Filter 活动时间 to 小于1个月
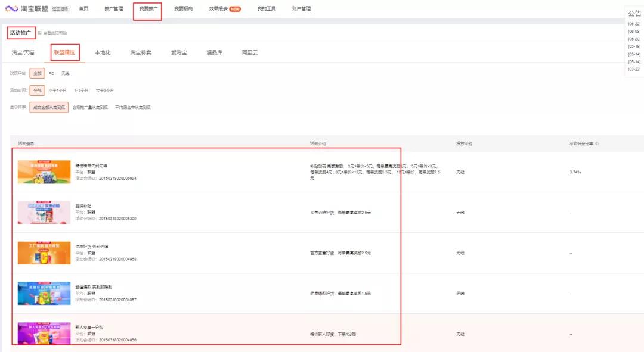 (x=57, y=91)
